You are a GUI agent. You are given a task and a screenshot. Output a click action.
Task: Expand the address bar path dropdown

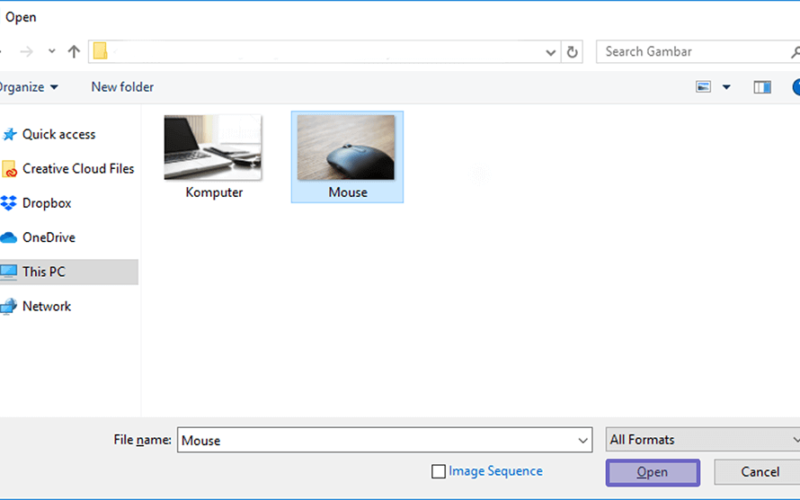click(x=551, y=52)
